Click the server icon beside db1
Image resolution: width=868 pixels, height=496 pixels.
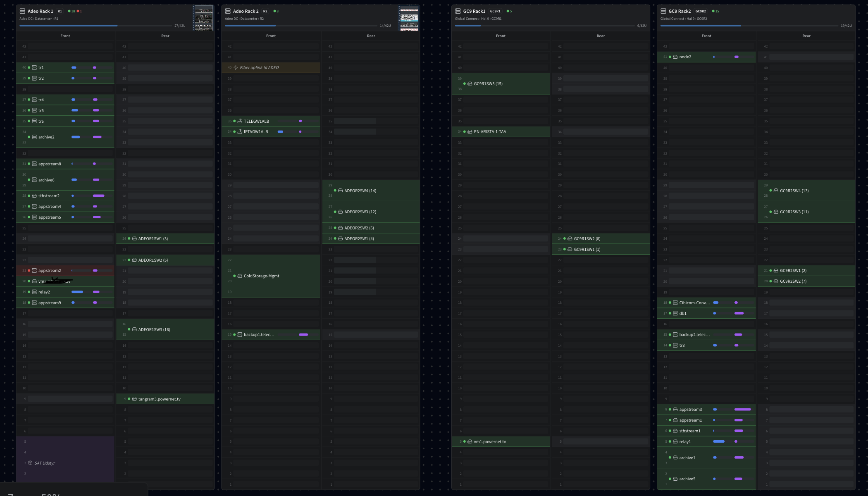(675, 313)
